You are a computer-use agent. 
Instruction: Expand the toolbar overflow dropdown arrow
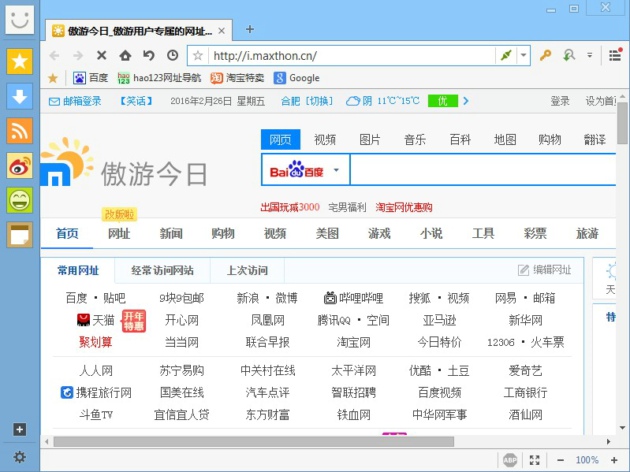[589, 55]
